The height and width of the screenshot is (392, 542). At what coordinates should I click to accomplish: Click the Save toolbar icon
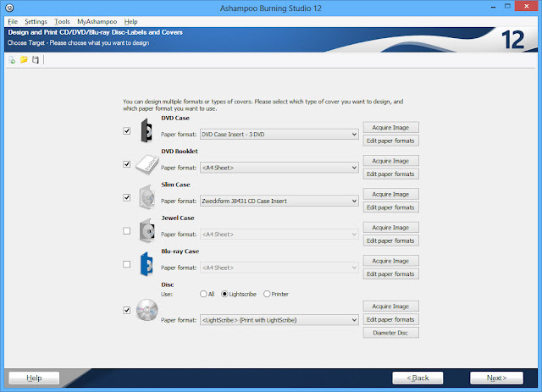click(36, 60)
